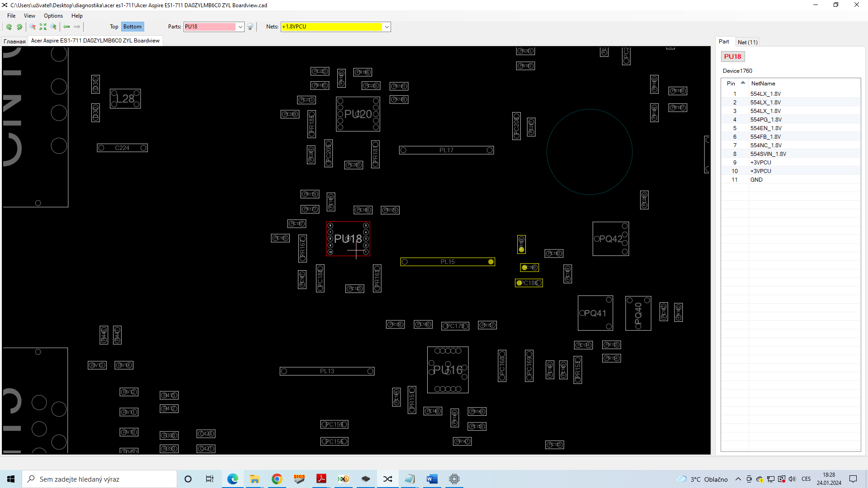Select pin 8 row 554SVIN_1.8V
The width and height of the screenshot is (868, 488).
point(791,154)
